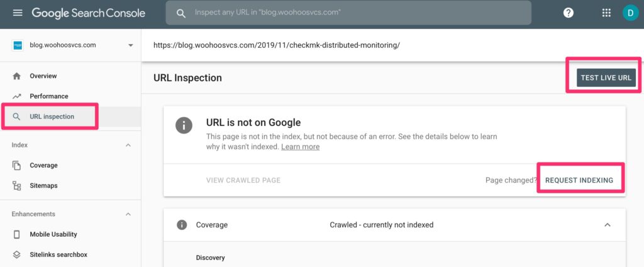Click the help question mark icon

[x=569, y=13]
